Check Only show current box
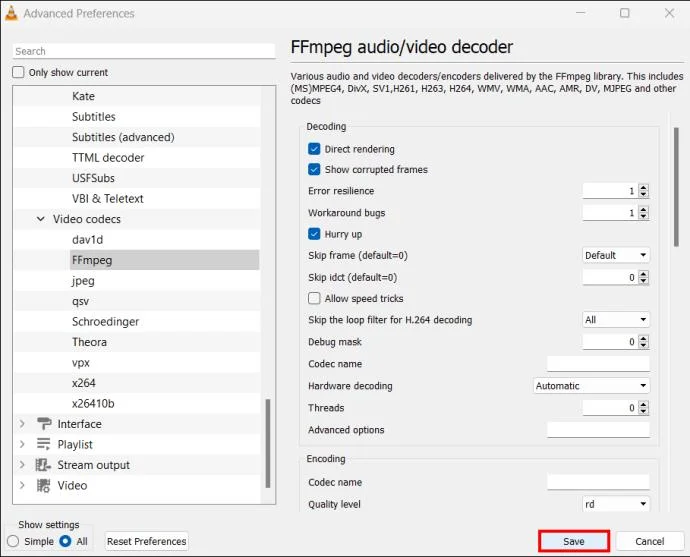The image size is (690, 557). click(18, 72)
